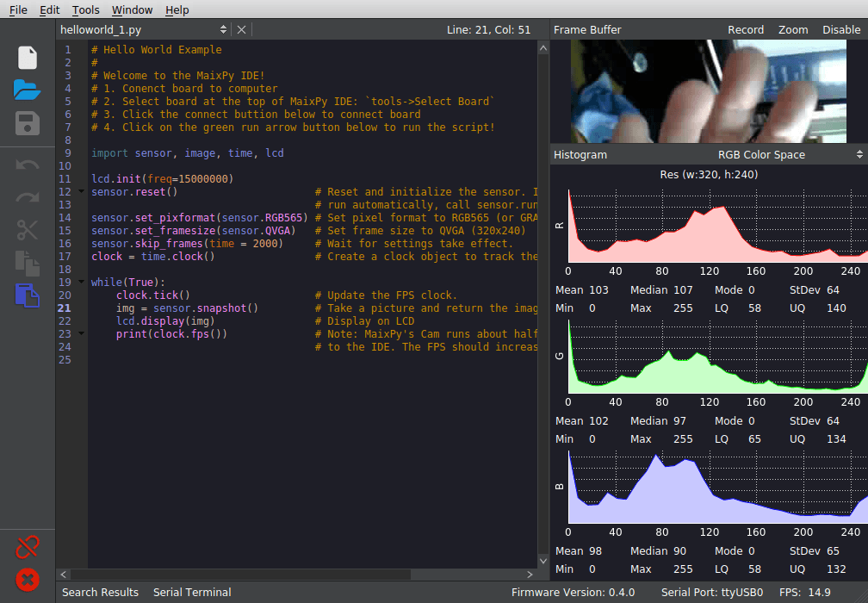Click the Line: 21, Col: 51 indicator
868x603 pixels.
488,30
